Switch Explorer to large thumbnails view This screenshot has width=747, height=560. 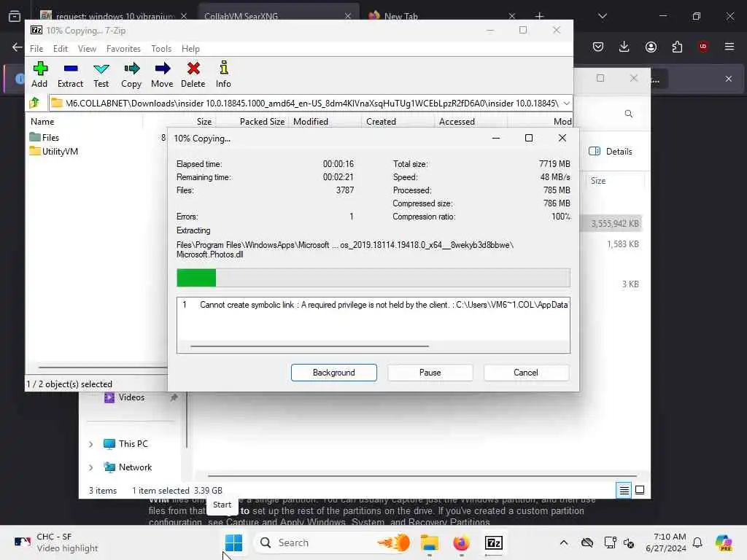[x=640, y=490]
